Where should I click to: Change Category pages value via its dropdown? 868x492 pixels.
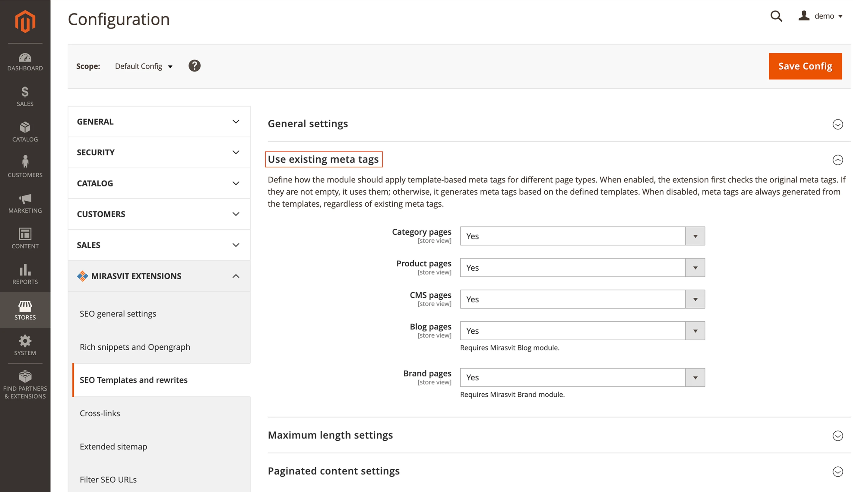click(x=695, y=236)
